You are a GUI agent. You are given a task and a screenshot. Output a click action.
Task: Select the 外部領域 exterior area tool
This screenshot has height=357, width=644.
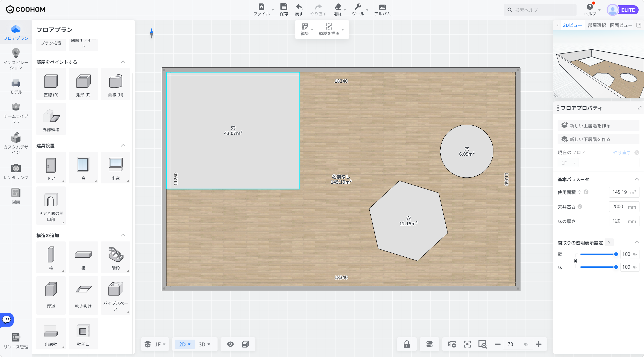(x=51, y=119)
